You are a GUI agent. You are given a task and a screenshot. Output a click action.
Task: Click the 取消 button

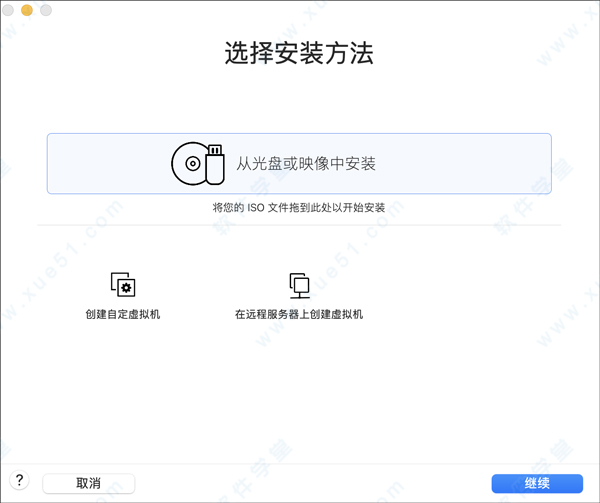(88, 483)
